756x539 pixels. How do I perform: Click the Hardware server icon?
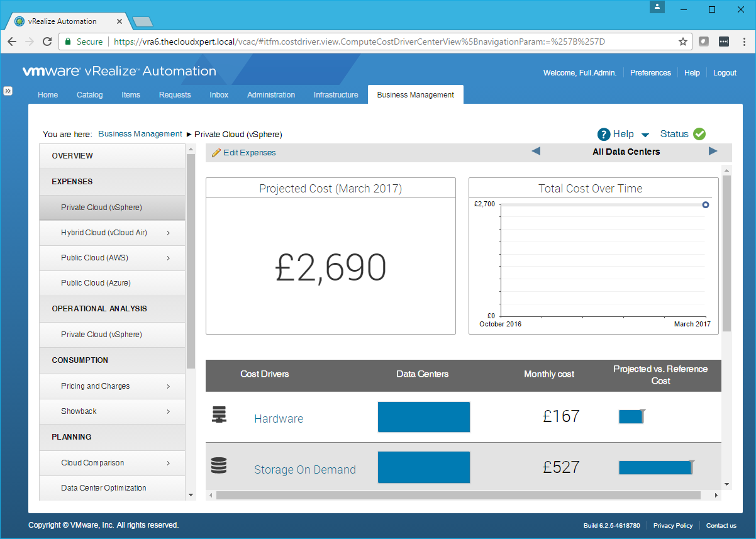point(219,415)
